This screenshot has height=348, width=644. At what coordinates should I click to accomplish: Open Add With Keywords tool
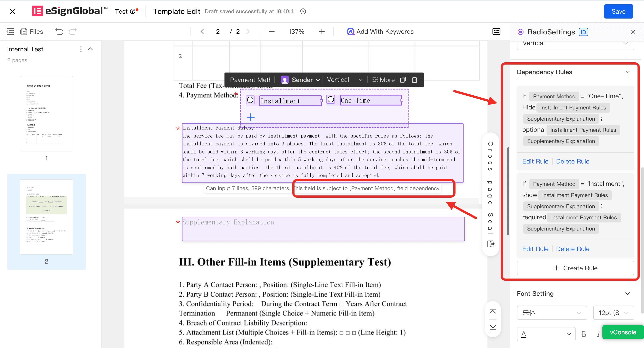(x=380, y=31)
